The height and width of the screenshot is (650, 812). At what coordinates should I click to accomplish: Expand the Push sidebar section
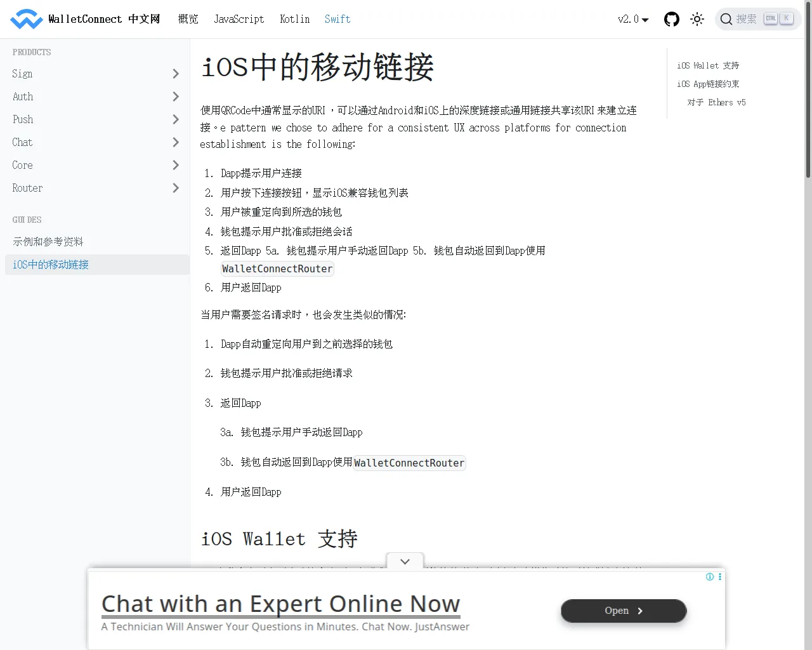[x=176, y=119]
